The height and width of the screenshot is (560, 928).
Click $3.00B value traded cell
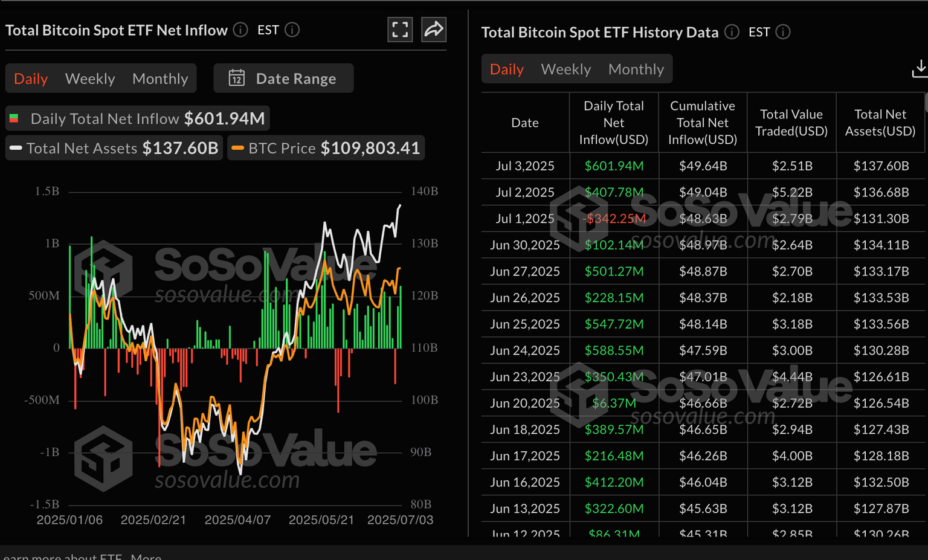click(x=792, y=350)
